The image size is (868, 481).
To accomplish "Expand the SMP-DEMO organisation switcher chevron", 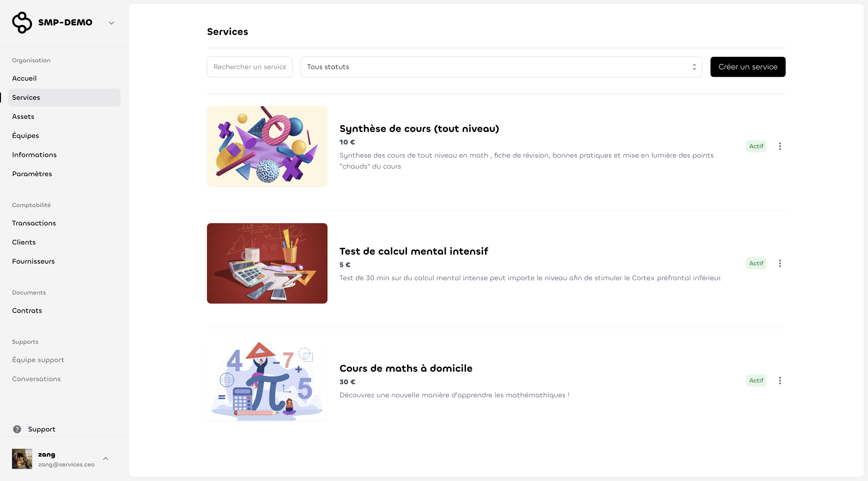I will (x=112, y=23).
